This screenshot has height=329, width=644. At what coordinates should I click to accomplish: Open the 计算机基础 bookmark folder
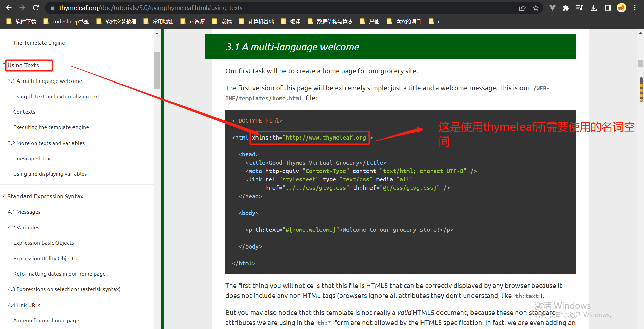(x=256, y=21)
